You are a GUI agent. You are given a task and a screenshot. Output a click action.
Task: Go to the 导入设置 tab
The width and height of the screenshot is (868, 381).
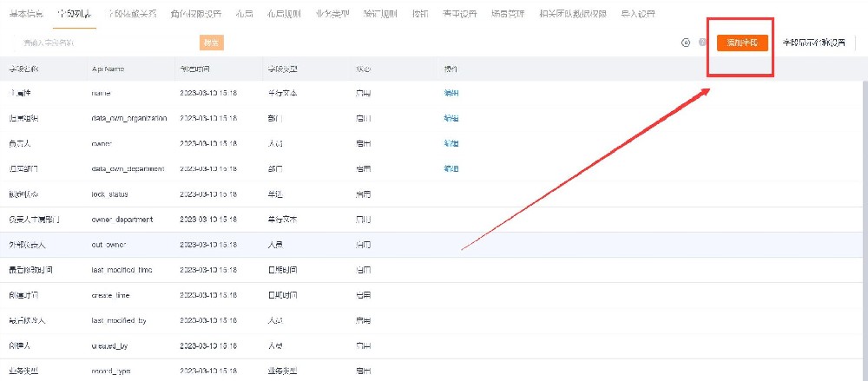click(638, 14)
